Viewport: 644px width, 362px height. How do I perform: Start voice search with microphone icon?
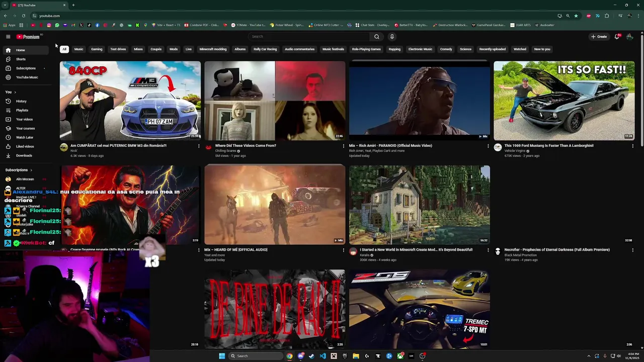click(x=392, y=37)
